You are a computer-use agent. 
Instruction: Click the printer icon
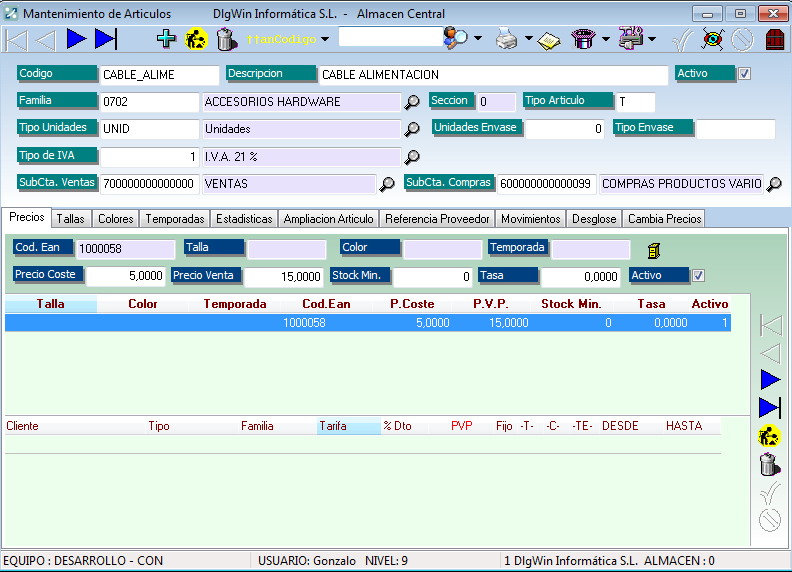click(x=507, y=38)
